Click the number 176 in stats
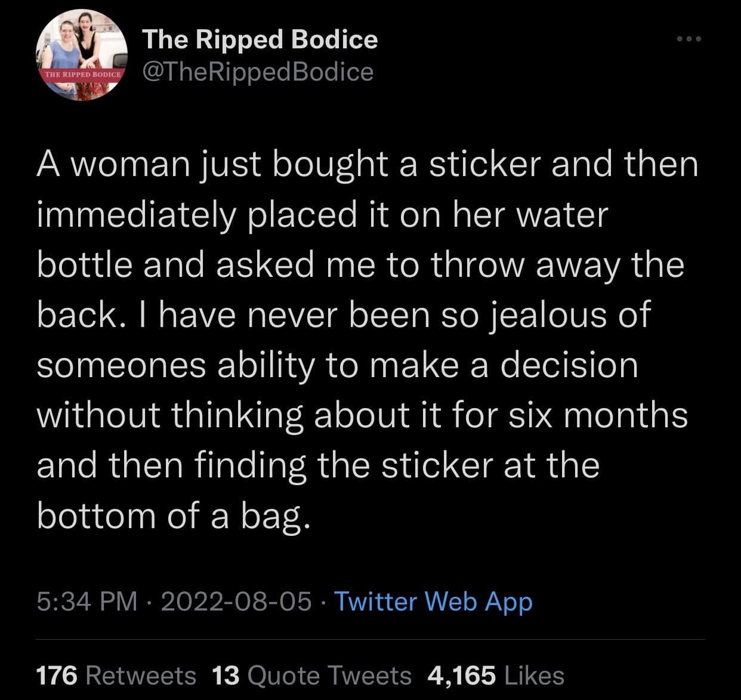 pos(57,676)
